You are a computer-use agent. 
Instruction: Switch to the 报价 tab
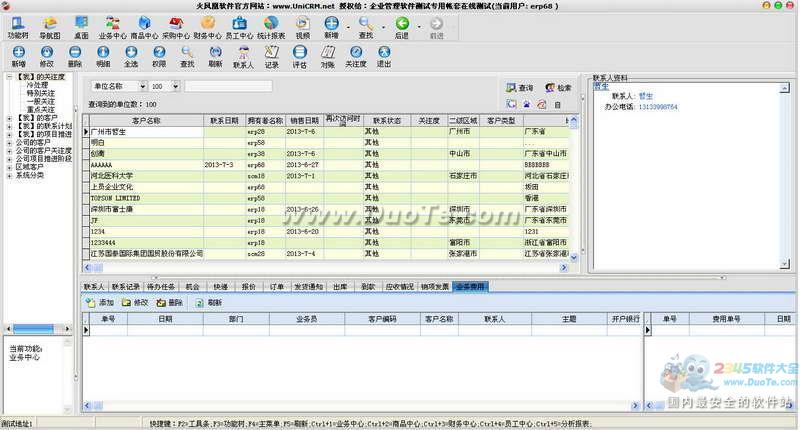(248, 287)
